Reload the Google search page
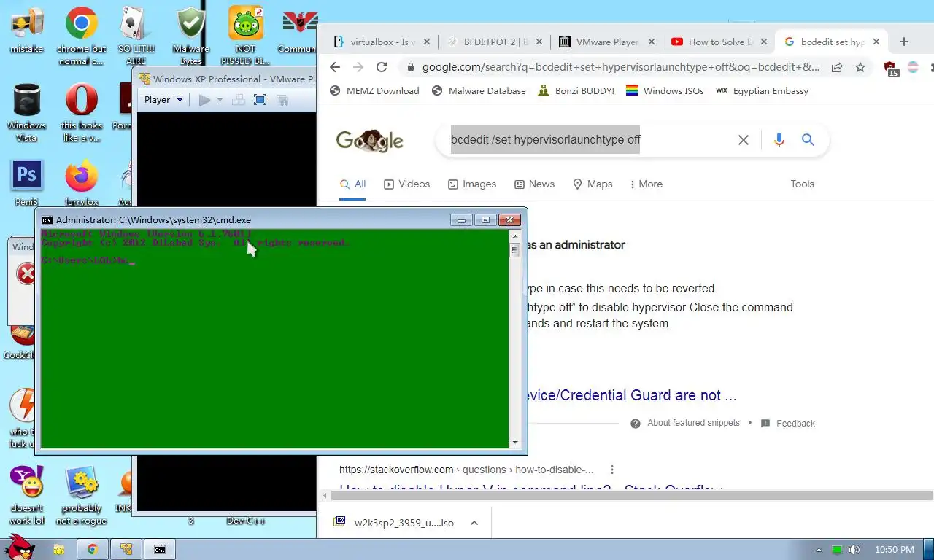Screen dimensions: 934x560 click(381, 67)
